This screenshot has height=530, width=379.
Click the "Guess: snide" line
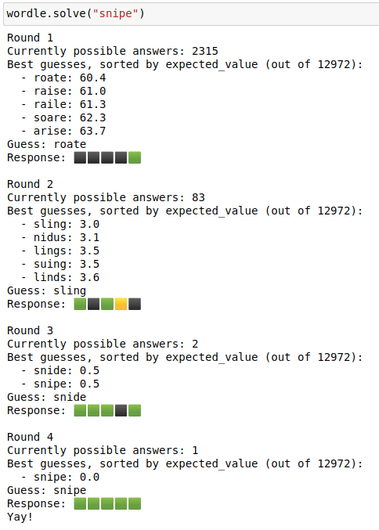point(47,397)
